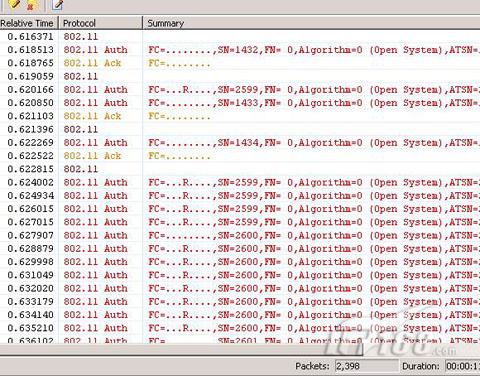Select the Ack packet at 0.618765

[240, 63]
